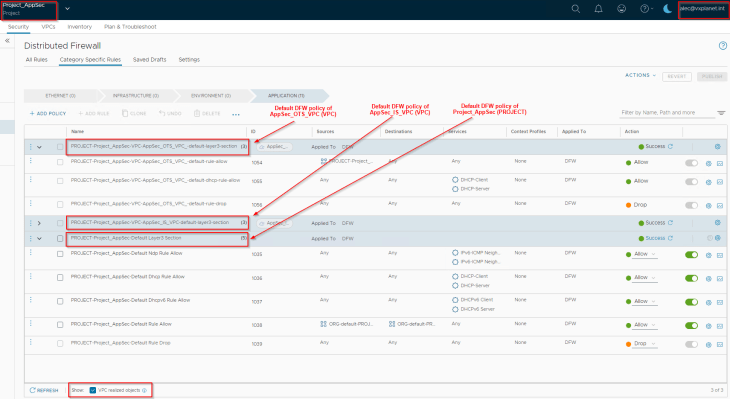Toggle dark mode moon icon
Image resolution: width=730 pixels, height=399 pixels.
[668, 9]
